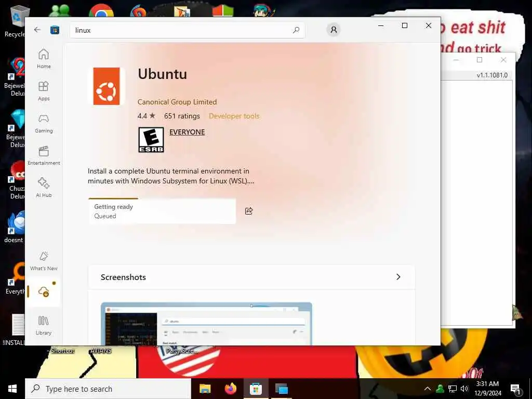Viewport: 532px width, 399px height.
Task: Launch Firefox from taskbar
Action: coord(230,389)
